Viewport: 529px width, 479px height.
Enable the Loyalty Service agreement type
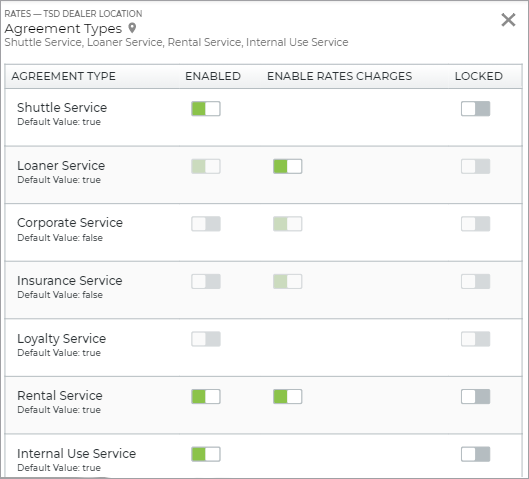(206, 339)
